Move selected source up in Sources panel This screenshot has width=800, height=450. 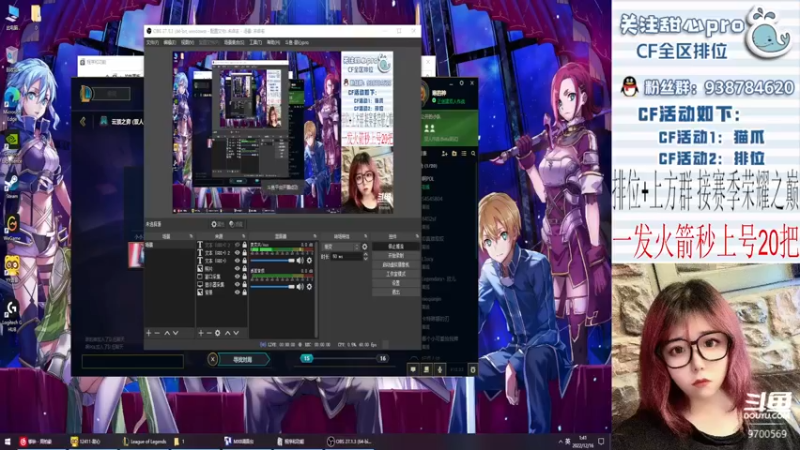pos(228,333)
